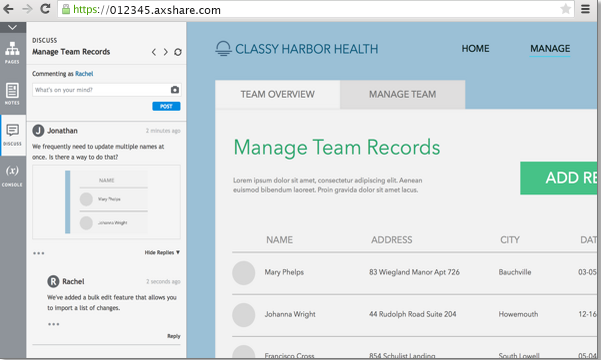Open the Console (x) panel icon
This screenshot has height=360, width=601.
12,176
